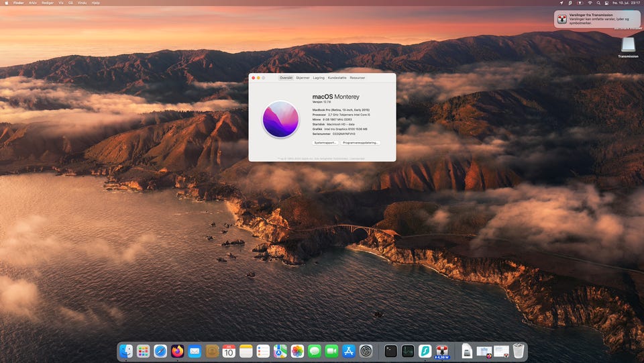Viewport: 644px width, 363px height.
Task: Close the About This Mac window
Action: [254, 78]
